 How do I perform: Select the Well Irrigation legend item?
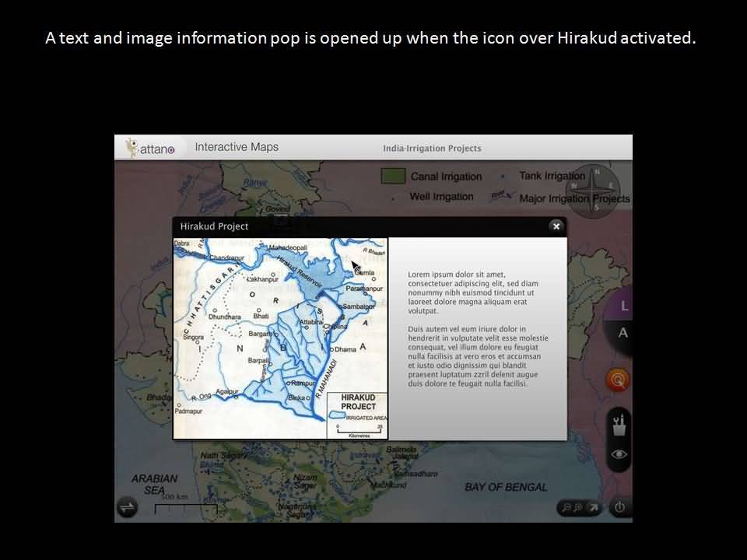440,197
